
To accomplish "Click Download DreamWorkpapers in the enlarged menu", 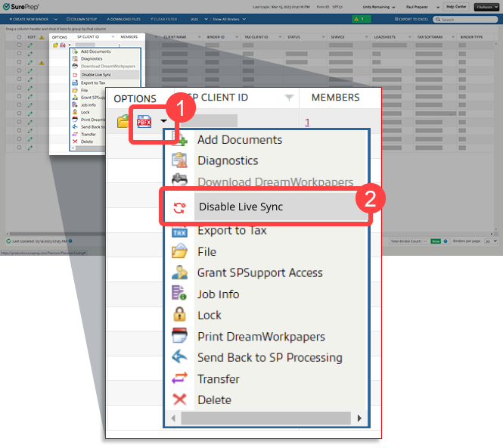I will point(275,182).
